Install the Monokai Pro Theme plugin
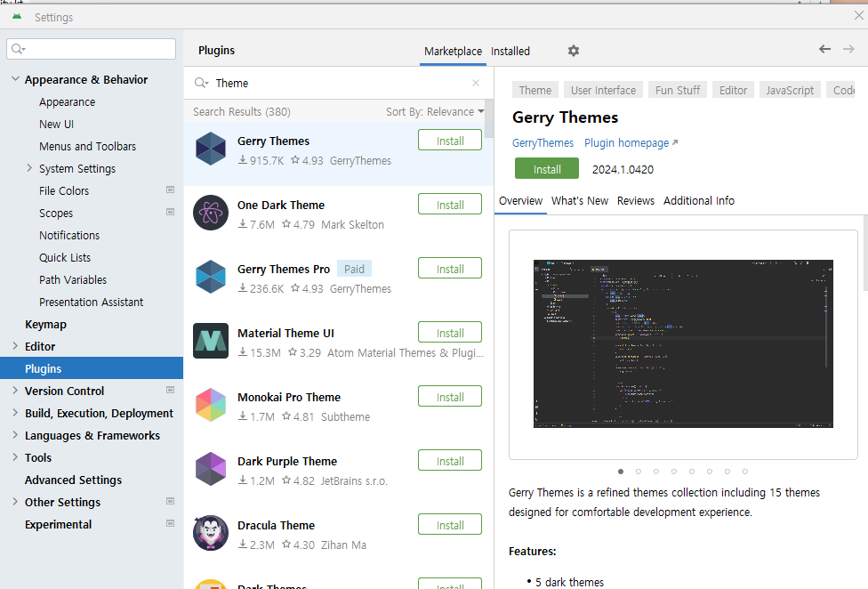Screen dimensions: 868x589 (450, 397)
